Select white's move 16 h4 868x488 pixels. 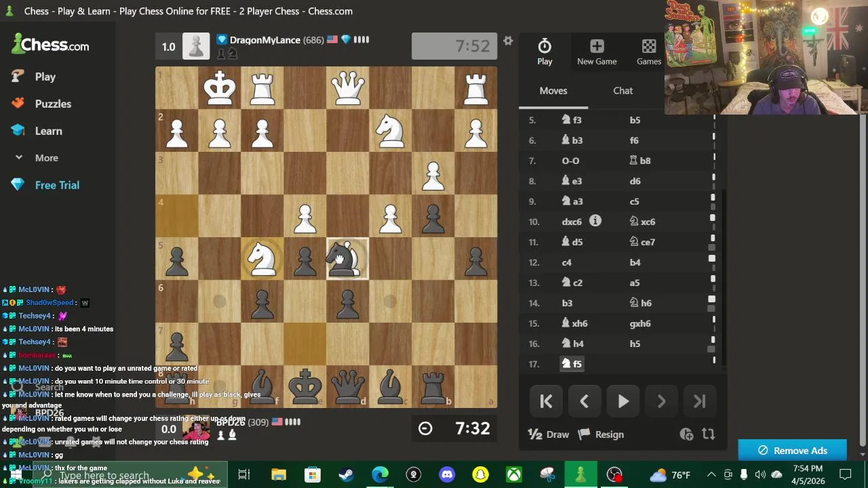(573, 344)
